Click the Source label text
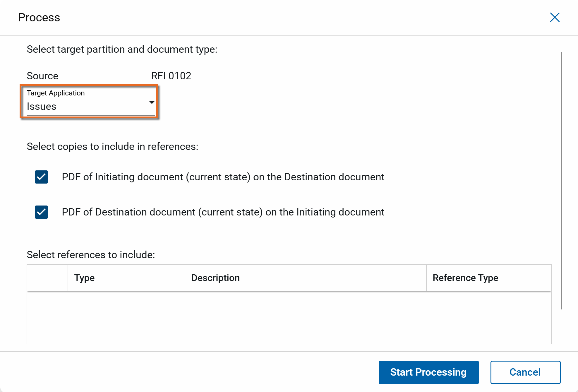Viewport: 578px width, 392px height. pos(42,76)
